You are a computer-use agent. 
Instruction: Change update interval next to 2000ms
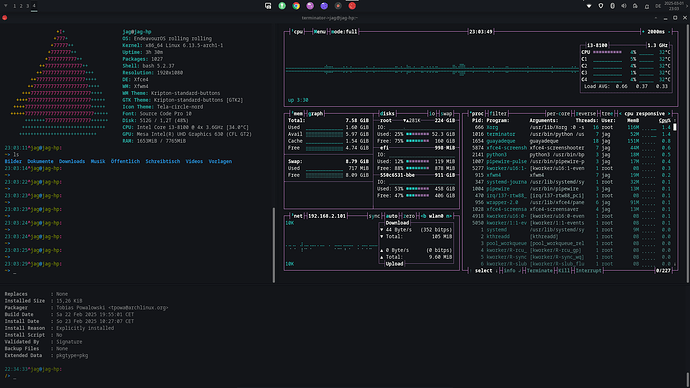tap(656, 32)
